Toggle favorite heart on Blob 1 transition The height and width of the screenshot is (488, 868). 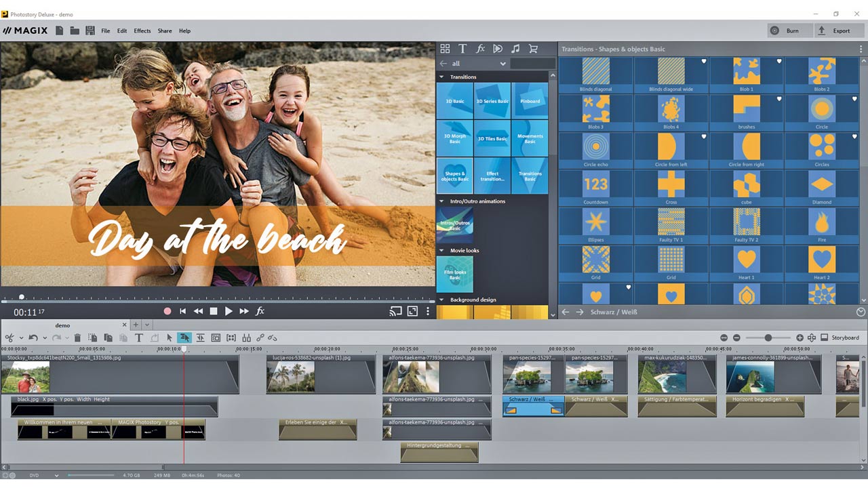779,62
